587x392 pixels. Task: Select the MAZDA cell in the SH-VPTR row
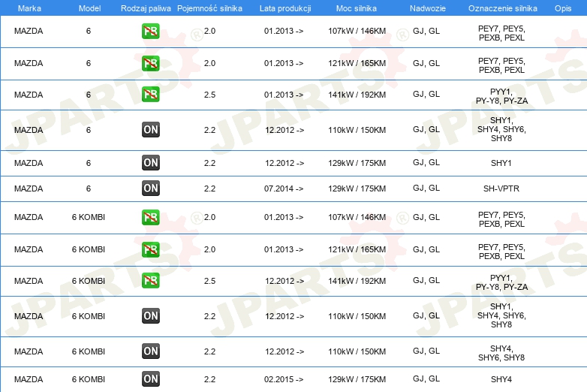click(x=29, y=188)
